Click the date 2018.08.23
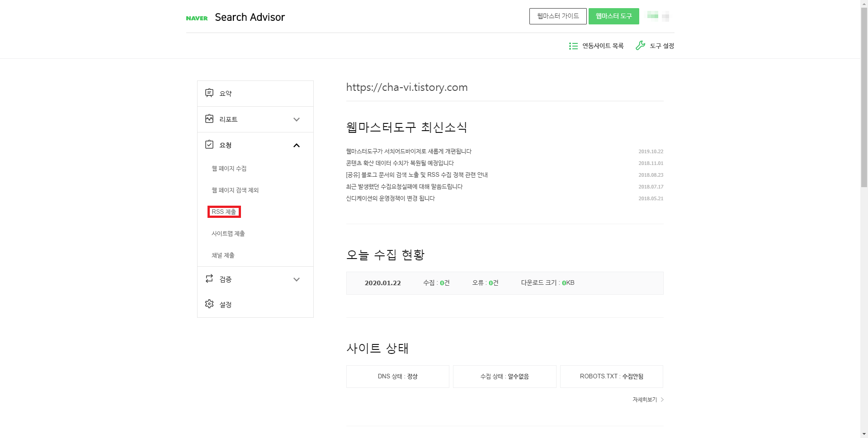The image size is (868, 438). [x=651, y=175]
